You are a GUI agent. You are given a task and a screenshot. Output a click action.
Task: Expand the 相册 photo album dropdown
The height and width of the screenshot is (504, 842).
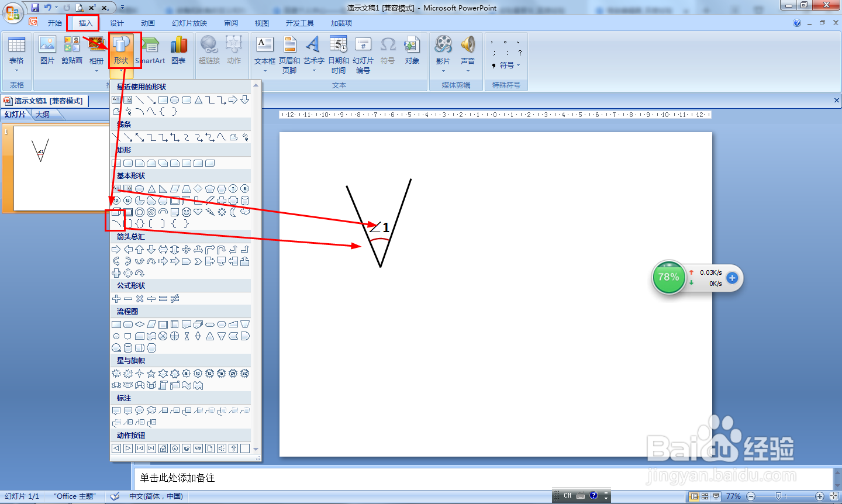(96, 54)
